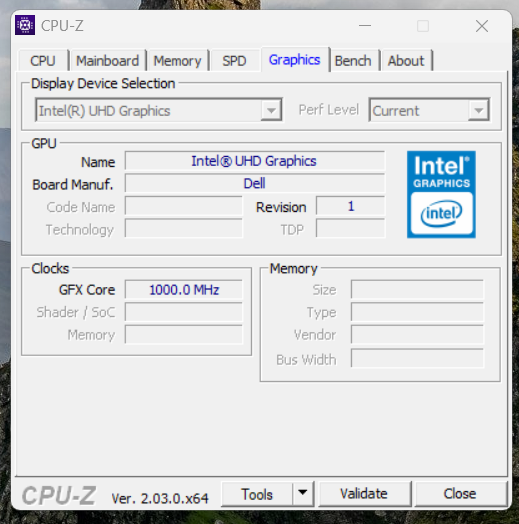Click the Tools button
The height and width of the screenshot is (524, 519).
coord(257,494)
